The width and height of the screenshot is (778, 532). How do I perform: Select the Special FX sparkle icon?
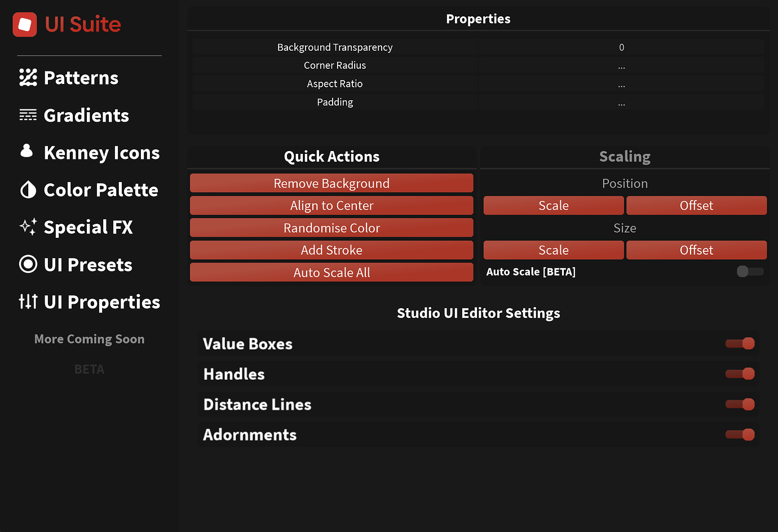27,227
